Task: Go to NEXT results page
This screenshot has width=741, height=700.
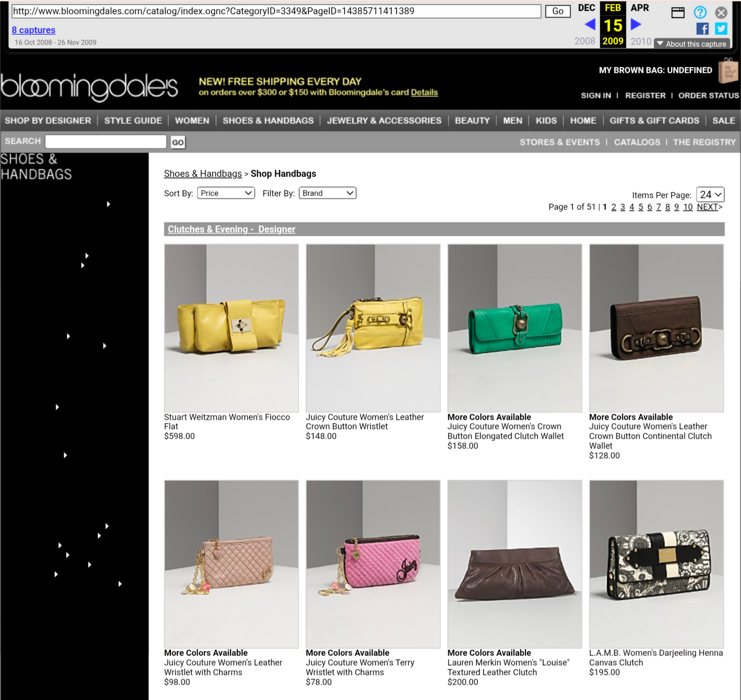Action: click(x=709, y=207)
